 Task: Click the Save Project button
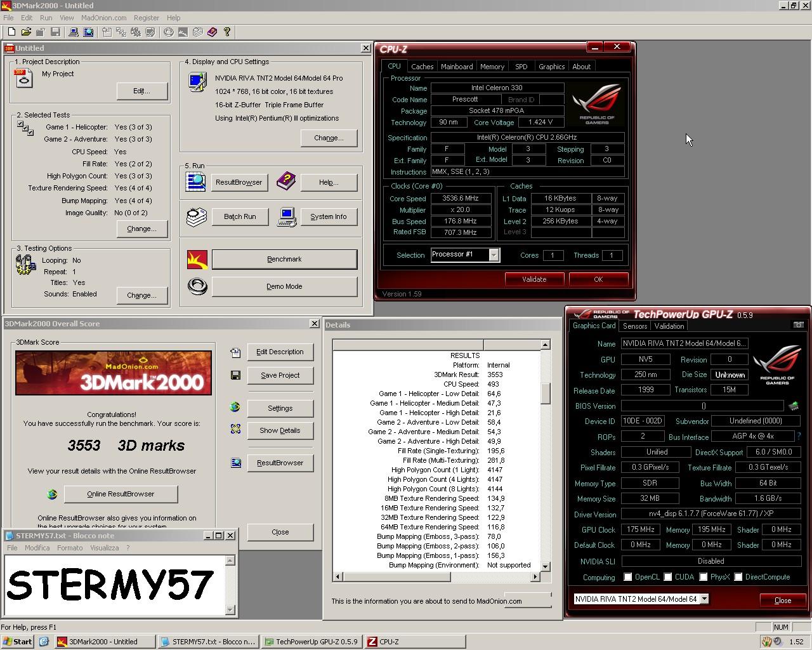pyautogui.click(x=280, y=375)
